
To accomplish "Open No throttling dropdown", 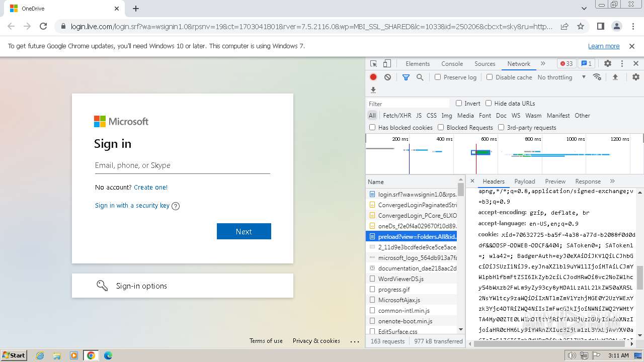I will coord(561,77).
